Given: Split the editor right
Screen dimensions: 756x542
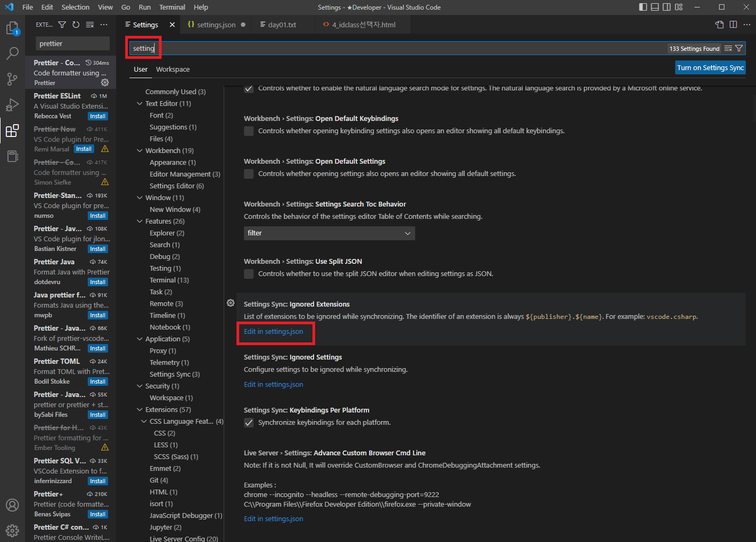Looking at the screenshot, I should click(x=734, y=25).
